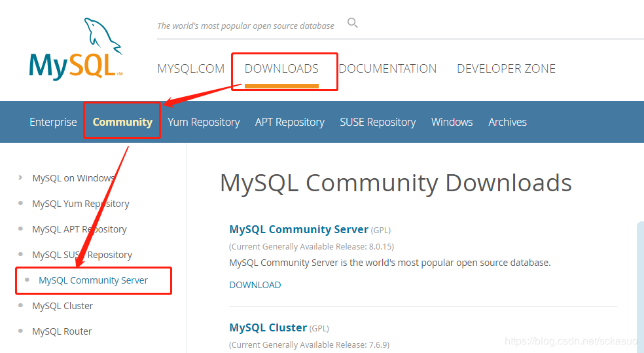Open the DOWNLOADS top menu
This screenshot has height=353, width=644.
(x=281, y=69)
